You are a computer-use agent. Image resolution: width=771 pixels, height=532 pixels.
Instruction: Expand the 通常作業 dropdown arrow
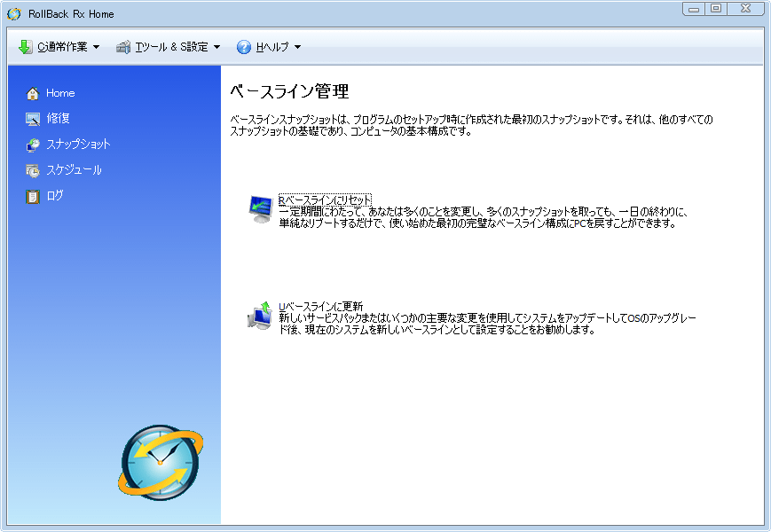(97, 47)
